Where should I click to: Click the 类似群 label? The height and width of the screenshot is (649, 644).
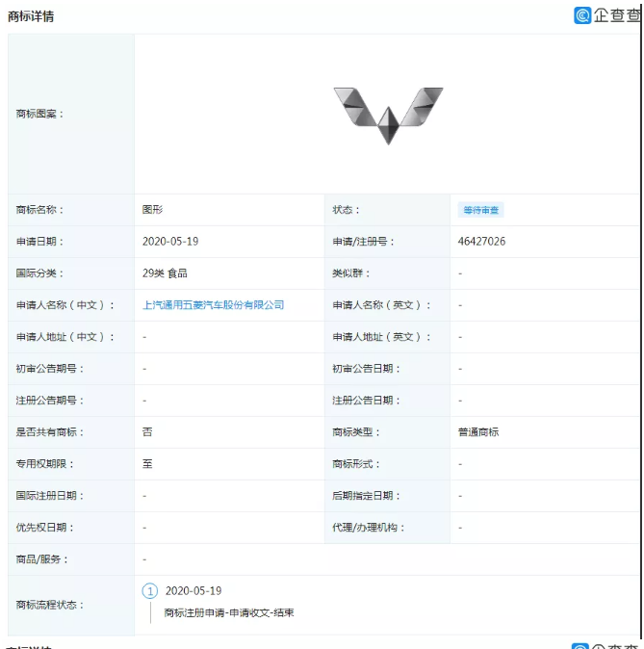click(x=351, y=273)
